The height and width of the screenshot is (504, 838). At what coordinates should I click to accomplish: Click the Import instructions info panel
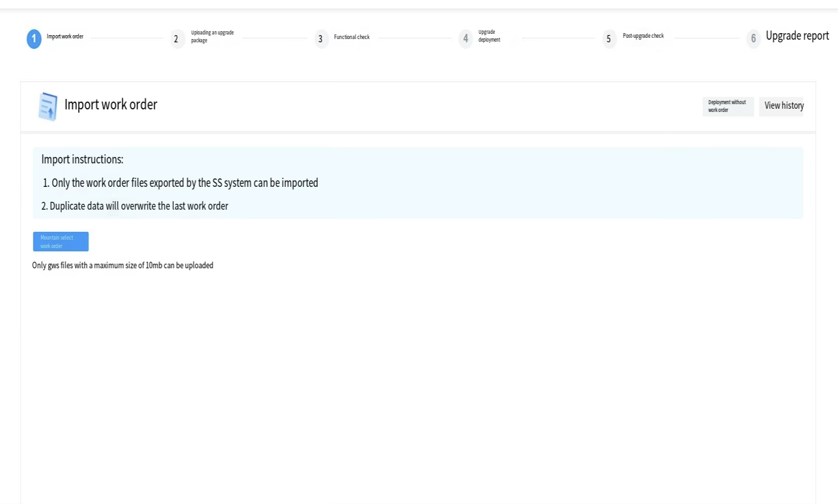point(417,182)
